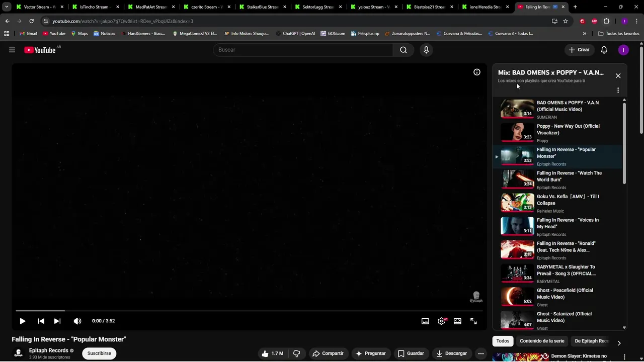Open the Maps bookmark
This screenshot has height=362, width=644.
(79, 33)
